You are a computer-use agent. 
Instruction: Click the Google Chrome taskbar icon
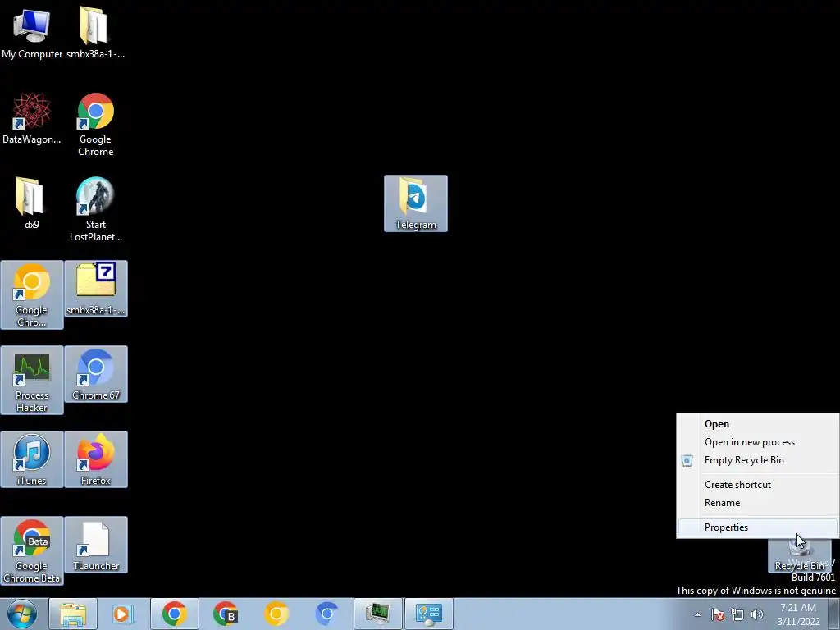(x=174, y=614)
